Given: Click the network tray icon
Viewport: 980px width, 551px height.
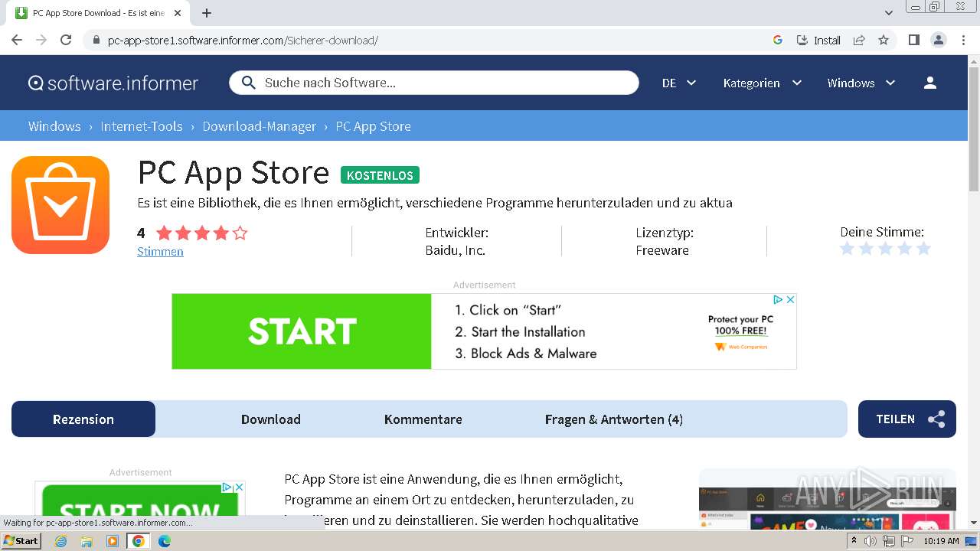Looking at the screenshot, I should click(888, 541).
